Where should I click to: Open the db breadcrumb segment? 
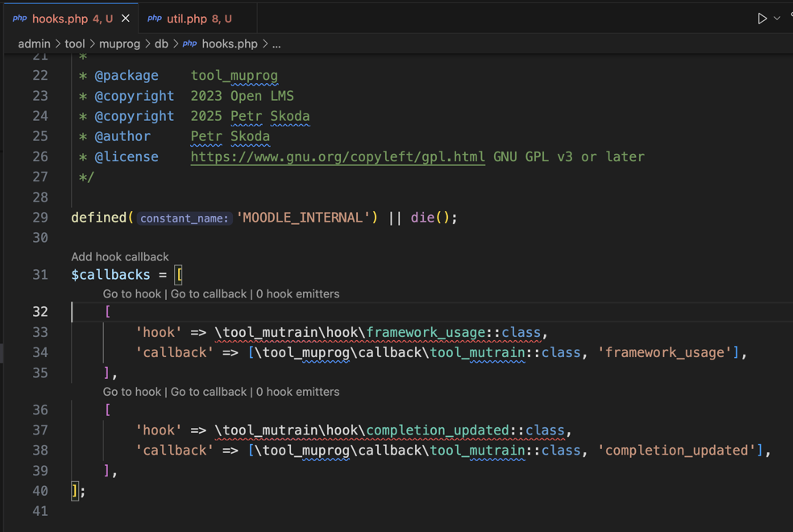coord(161,44)
